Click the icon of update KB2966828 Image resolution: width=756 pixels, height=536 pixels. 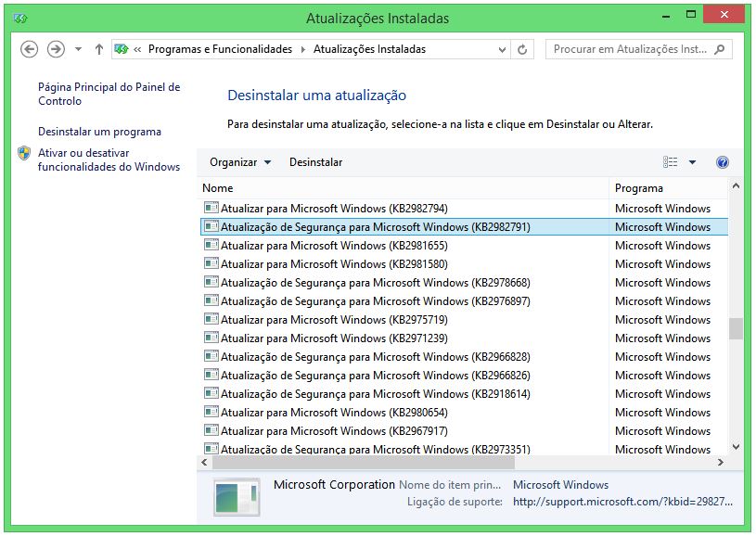[x=211, y=356]
